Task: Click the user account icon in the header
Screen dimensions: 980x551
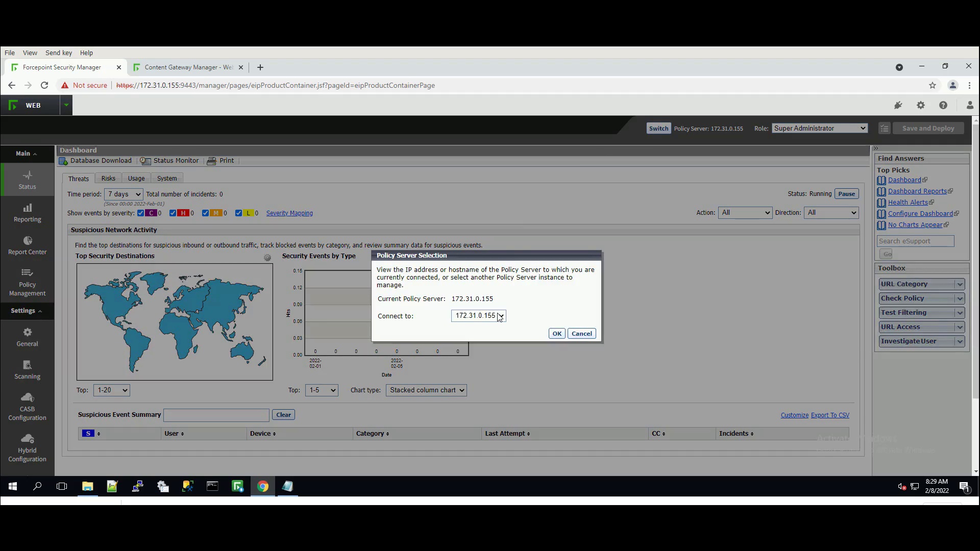Action: pyautogui.click(x=970, y=105)
